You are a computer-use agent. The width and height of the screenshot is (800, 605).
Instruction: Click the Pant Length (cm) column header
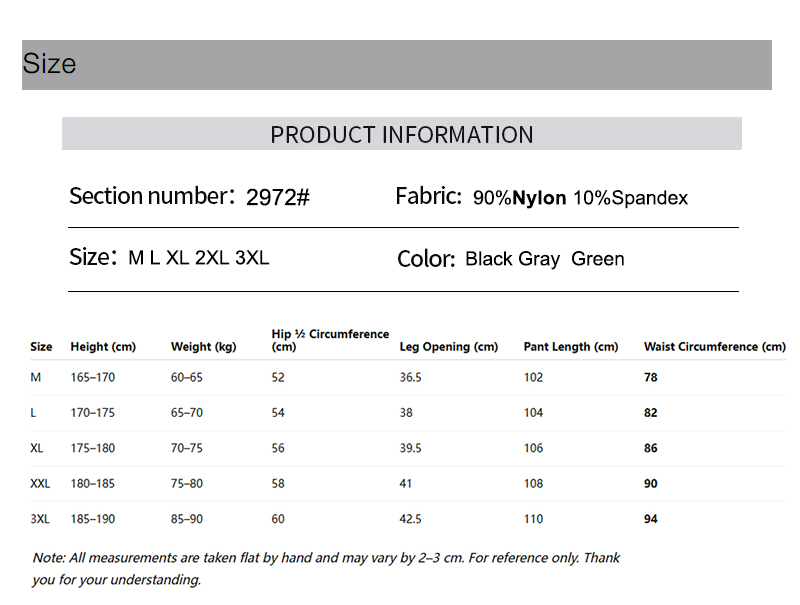tap(571, 347)
